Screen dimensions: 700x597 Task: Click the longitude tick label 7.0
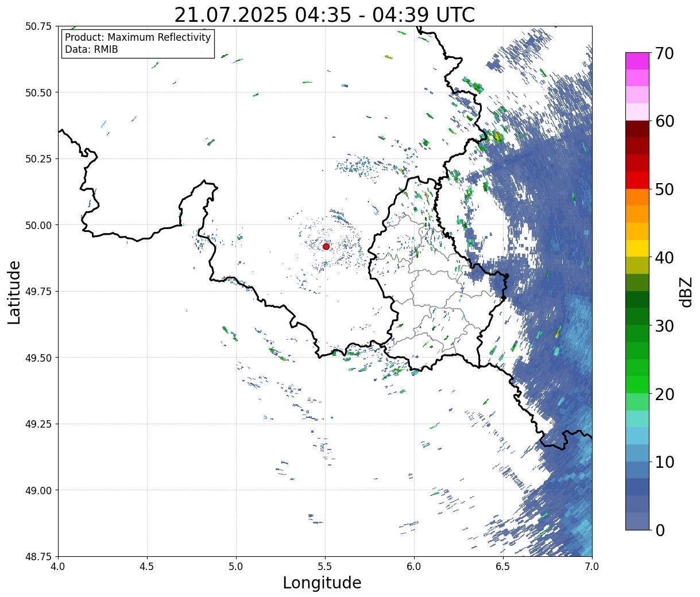click(592, 567)
